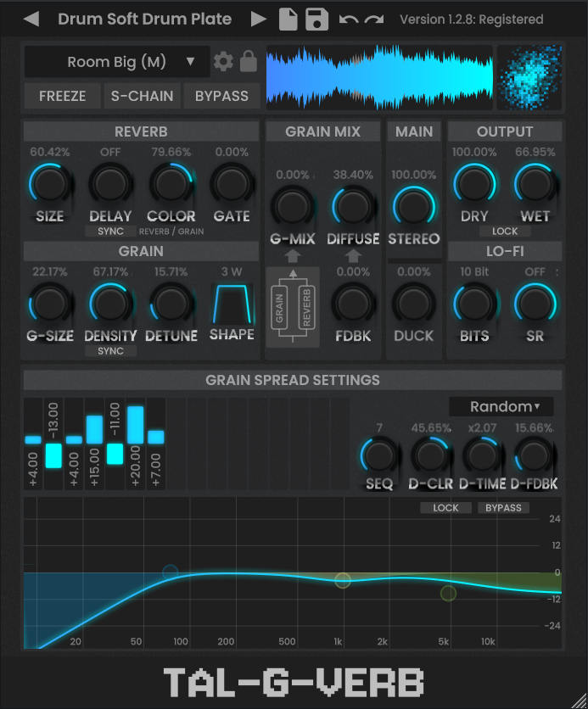The width and height of the screenshot is (588, 709).
Task: Click the REVERB / GRAIN label
Action: (x=171, y=232)
